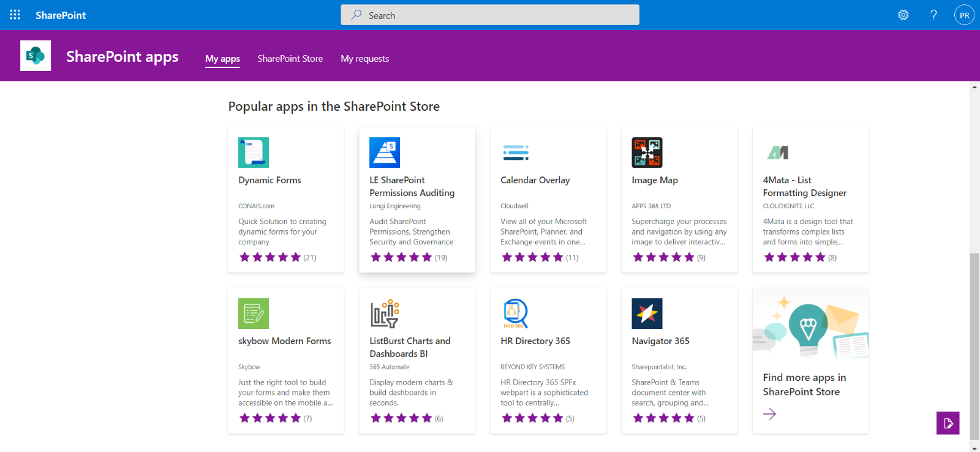The width and height of the screenshot is (980, 452).
Task: Click the Calendar Overlay app icon
Action: coord(516,153)
